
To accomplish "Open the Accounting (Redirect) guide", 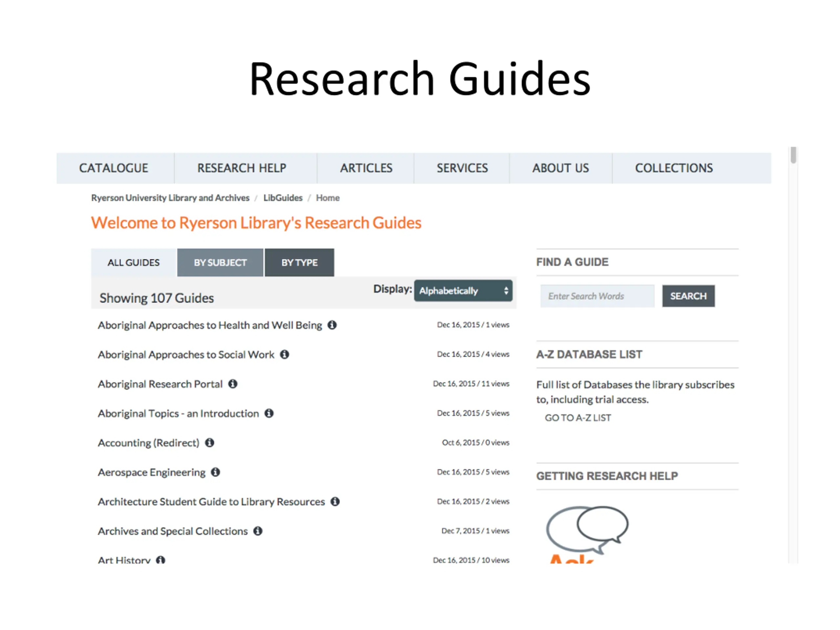I will [x=149, y=443].
